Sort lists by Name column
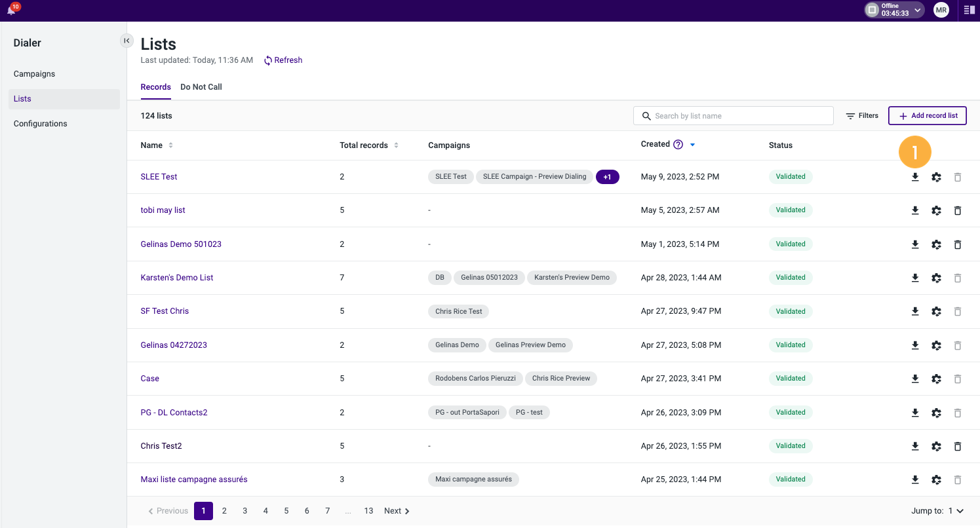This screenshot has height=528, width=980. coord(170,145)
